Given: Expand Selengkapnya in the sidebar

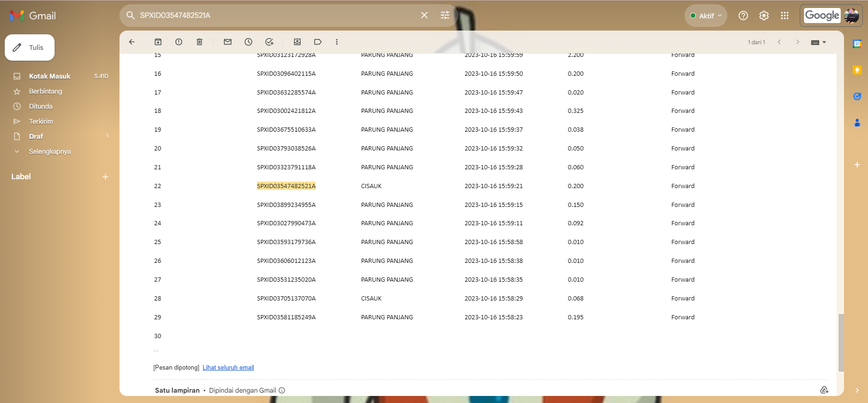Looking at the screenshot, I should 49,151.
